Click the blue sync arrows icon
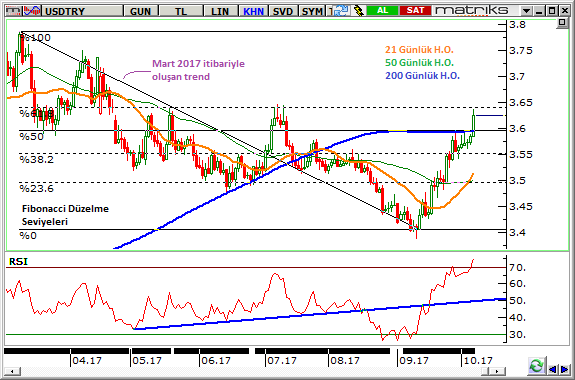 click(x=341, y=11)
